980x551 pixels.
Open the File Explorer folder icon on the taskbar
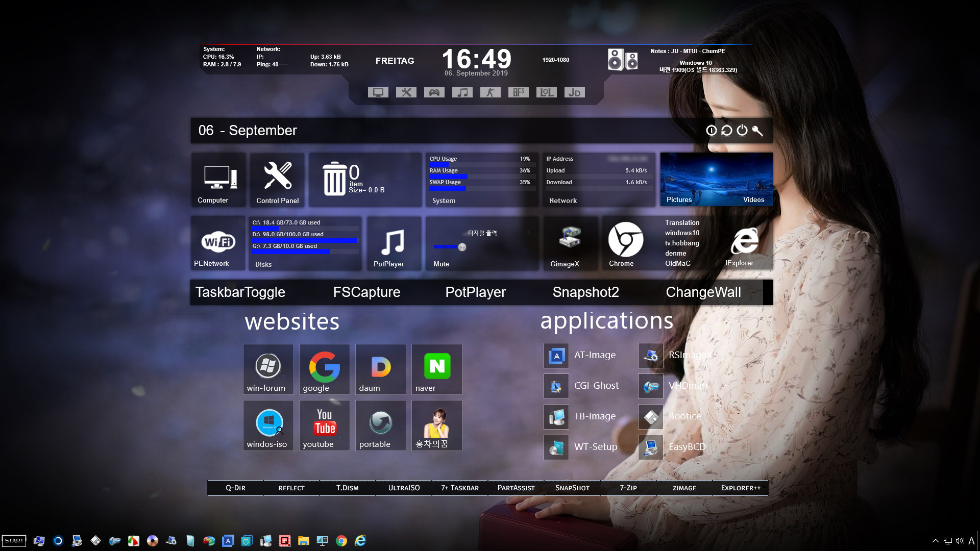click(304, 541)
